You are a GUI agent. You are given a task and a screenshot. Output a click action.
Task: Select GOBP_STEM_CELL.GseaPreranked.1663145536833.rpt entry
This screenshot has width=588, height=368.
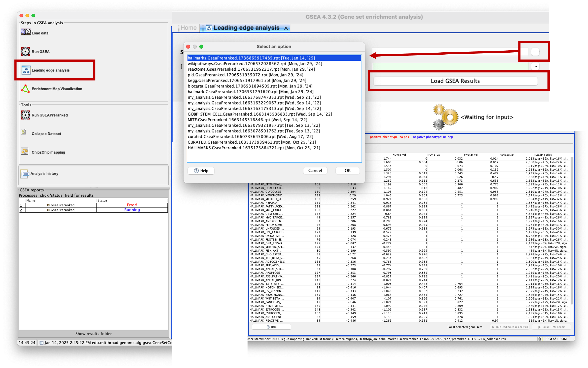coord(274,114)
